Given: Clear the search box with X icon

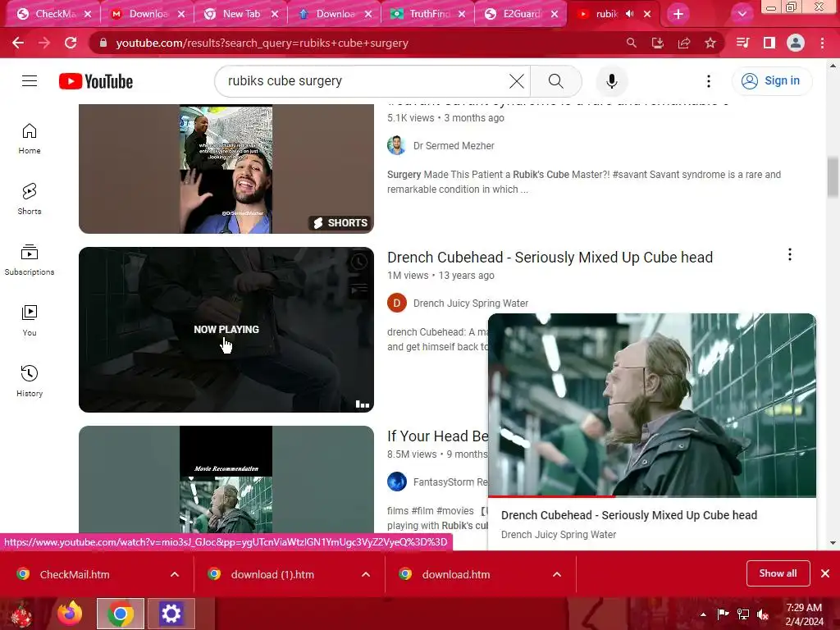Looking at the screenshot, I should pyautogui.click(x=517, y=81).
